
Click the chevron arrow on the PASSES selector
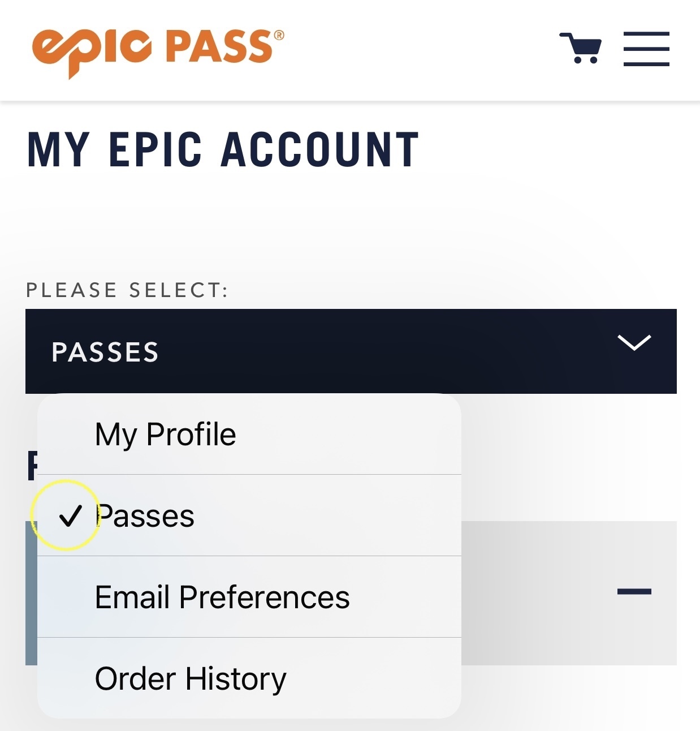click(634, 342)
